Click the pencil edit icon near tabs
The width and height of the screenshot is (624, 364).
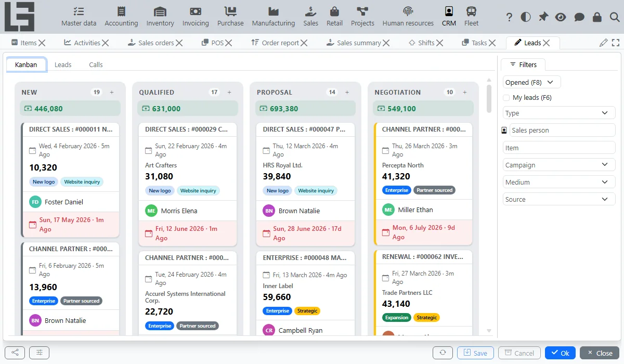(603, 43)
